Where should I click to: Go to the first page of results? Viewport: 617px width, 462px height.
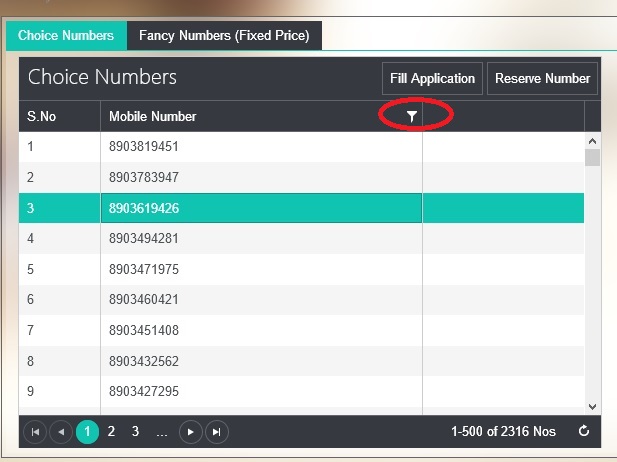point(35,432)
